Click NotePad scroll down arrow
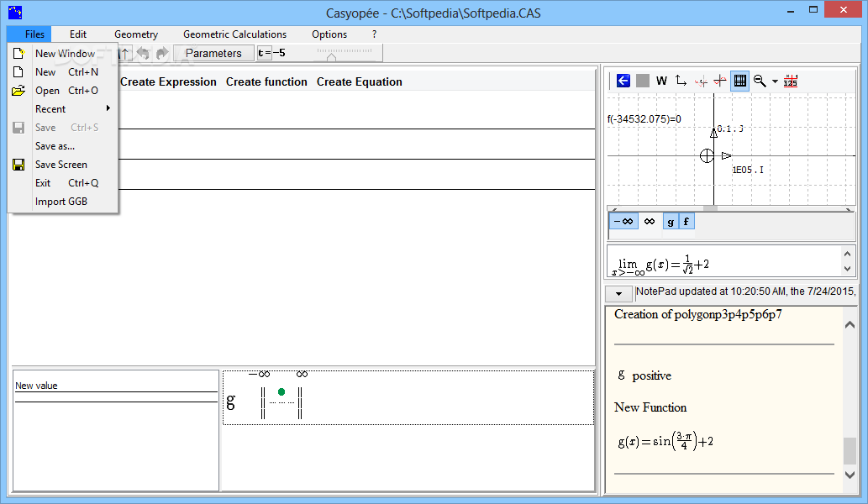This screenshot has width=868, height=504. click(850, 475)
